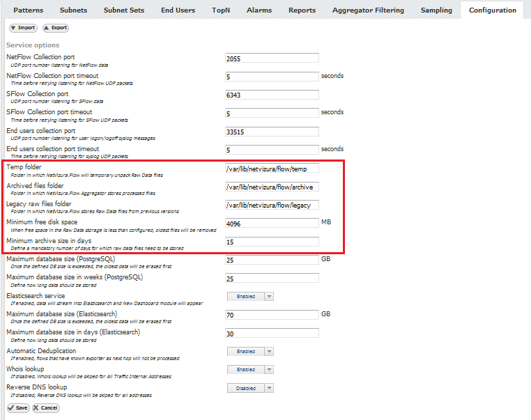Expand the Reverse DNS lookup dropdown
Screen dimensions: 531x420
[251, 388]
